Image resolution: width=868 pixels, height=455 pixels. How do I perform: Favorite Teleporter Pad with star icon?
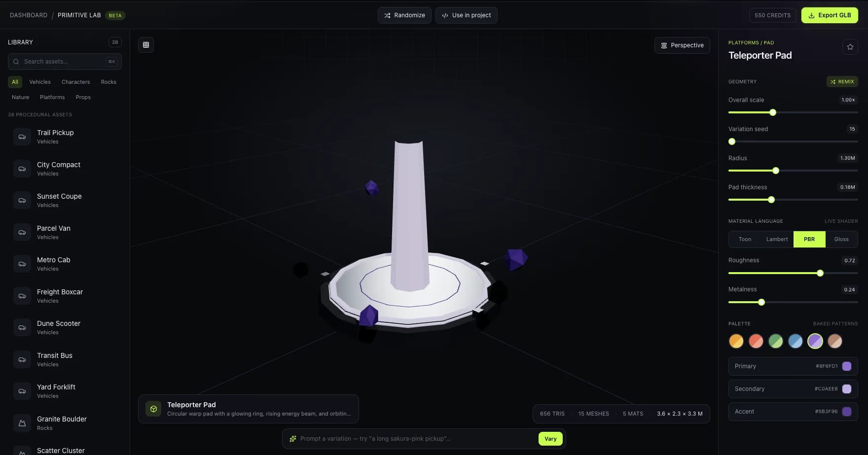[850, 47]
